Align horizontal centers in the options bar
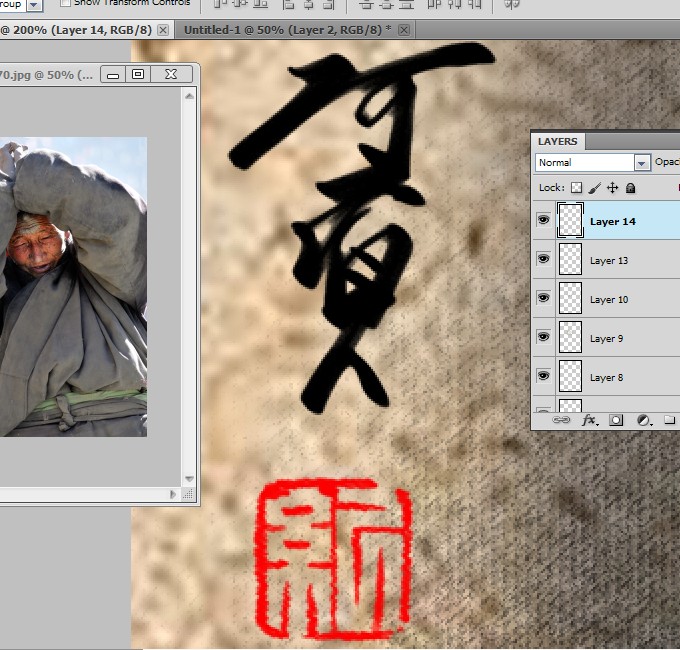This screenshot has width=680, height=650. coord(308,4)
